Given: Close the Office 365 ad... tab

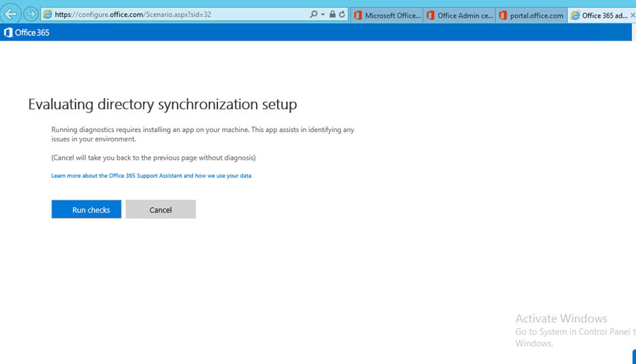Looking at the screenshot, I should click(633, 16).
